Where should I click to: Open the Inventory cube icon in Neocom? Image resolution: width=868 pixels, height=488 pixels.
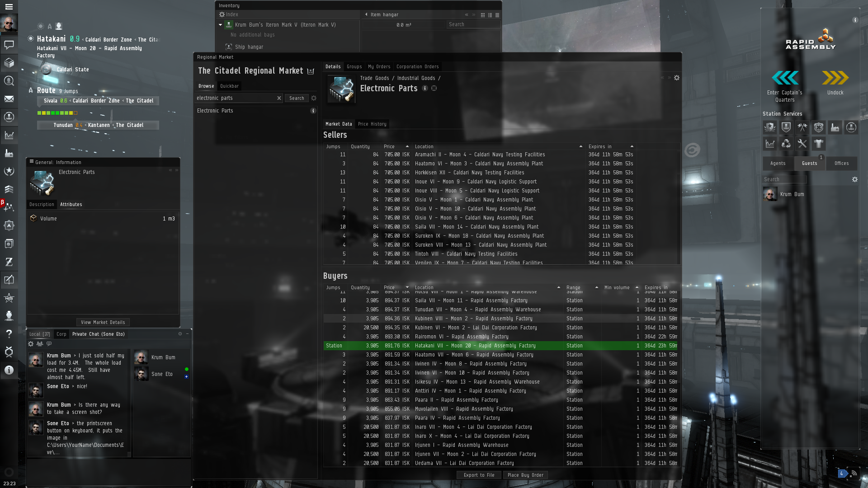(x=9, y=63)
